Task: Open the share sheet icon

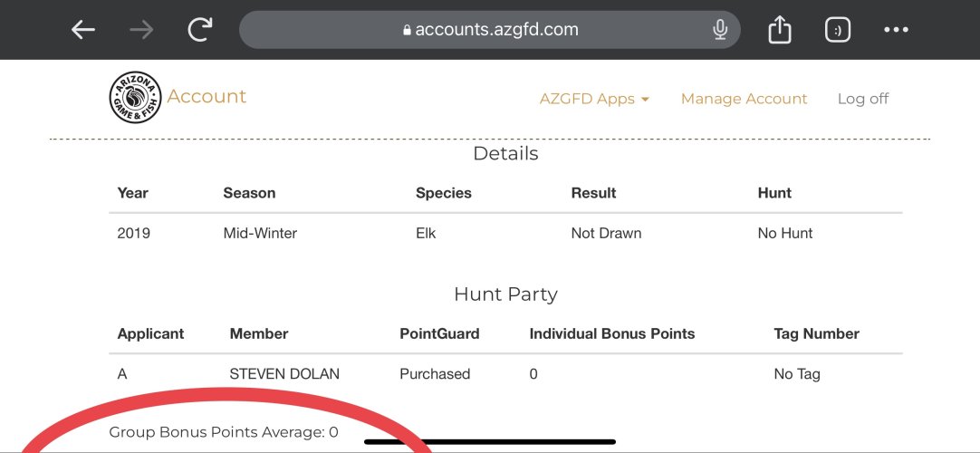Action: click(779, 29)
